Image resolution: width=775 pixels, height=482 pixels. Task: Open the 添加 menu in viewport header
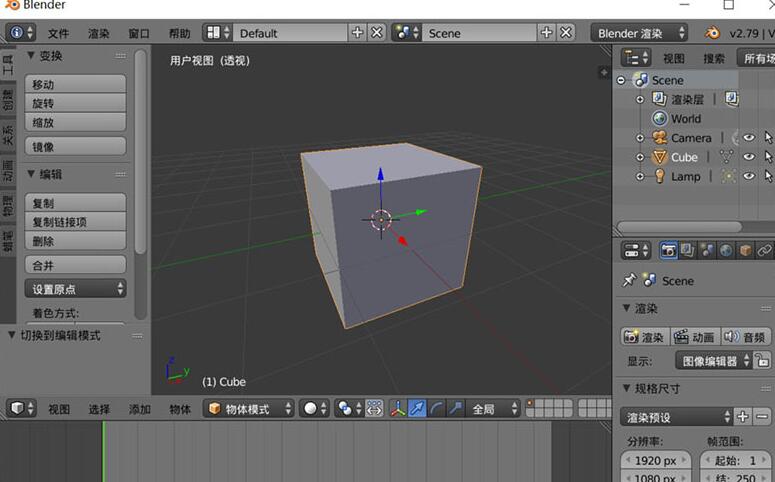click(139, 409)
